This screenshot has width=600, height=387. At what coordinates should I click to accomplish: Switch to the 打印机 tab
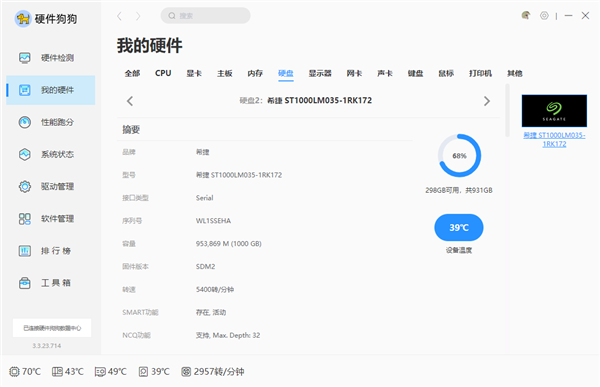(481, 73)
